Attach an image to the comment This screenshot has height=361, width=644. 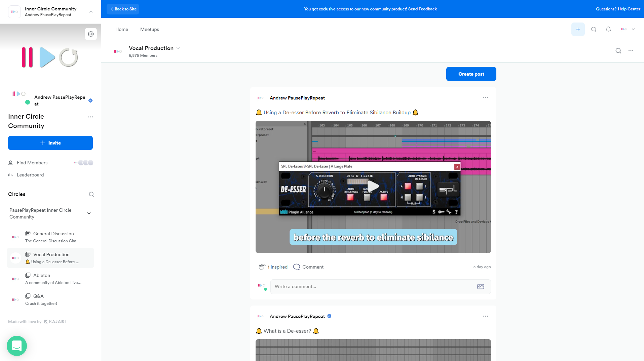(x=481, y=287)
